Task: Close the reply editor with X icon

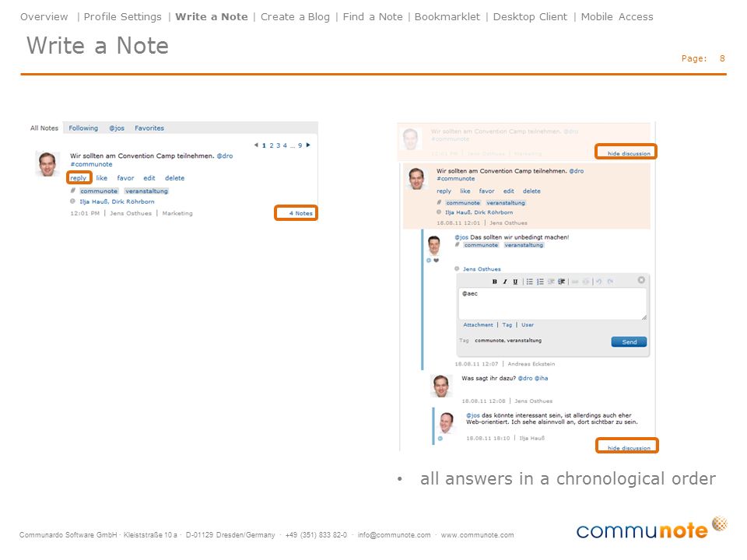Action: pyautogui.click(x=641, y=280)
